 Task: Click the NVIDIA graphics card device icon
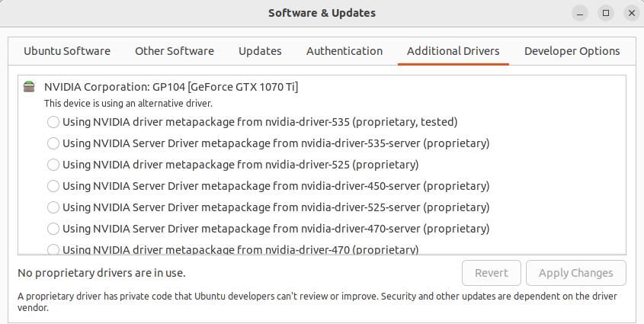pos(29,87)
